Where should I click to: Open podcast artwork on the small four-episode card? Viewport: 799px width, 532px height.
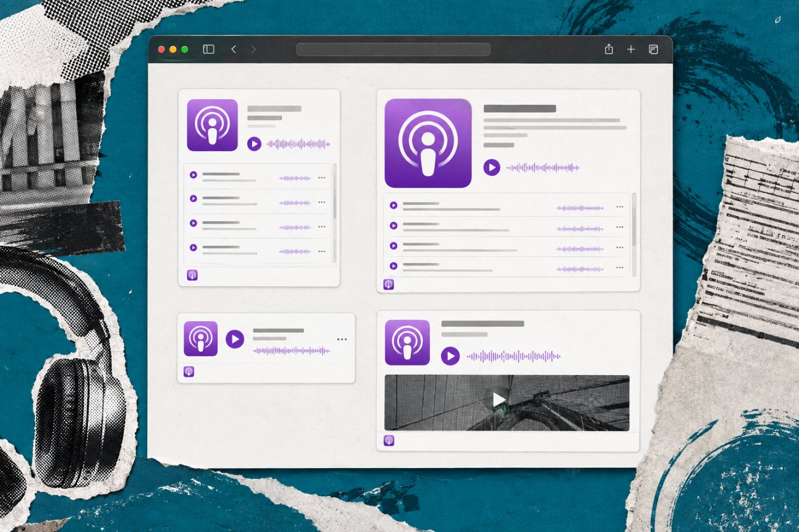tap(212, 125)
